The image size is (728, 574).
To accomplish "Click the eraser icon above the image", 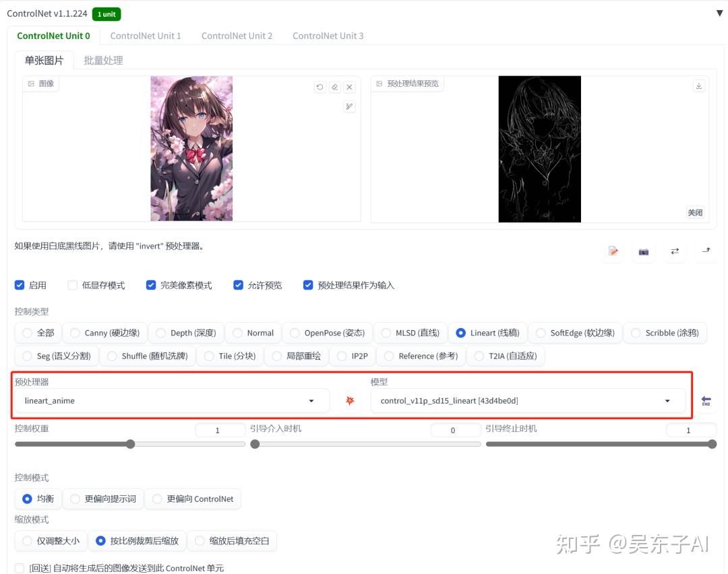I will click(334, 87).
